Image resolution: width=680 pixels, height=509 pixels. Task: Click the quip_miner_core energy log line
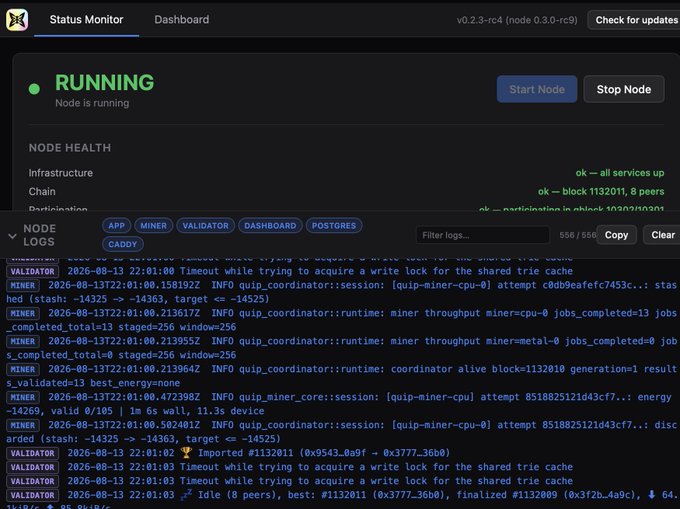coord(339,404)
